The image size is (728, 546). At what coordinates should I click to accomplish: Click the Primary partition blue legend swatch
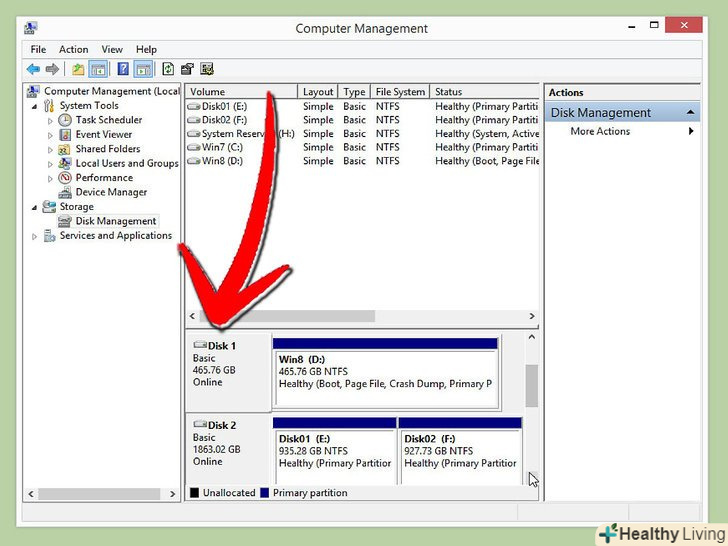pos(264,493)
